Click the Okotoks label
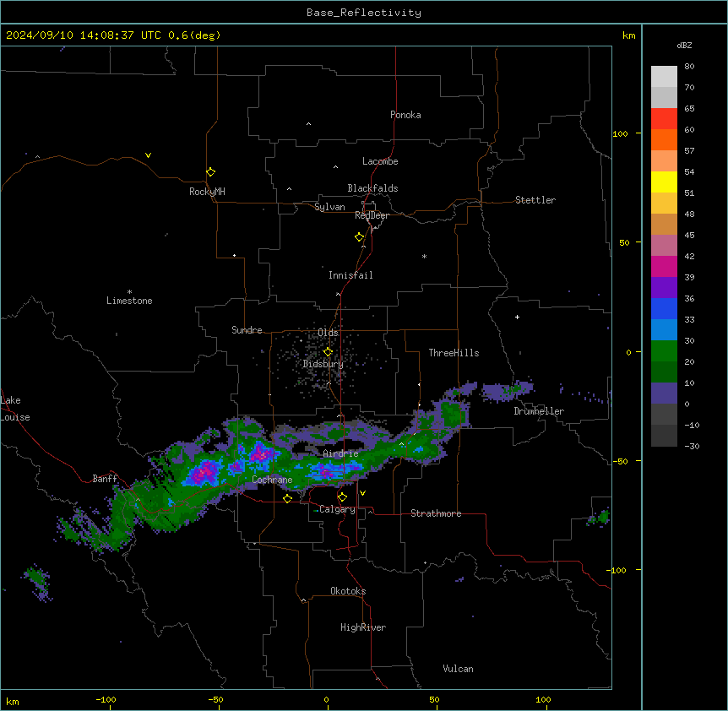728x711 pixels. pos(348,591)
